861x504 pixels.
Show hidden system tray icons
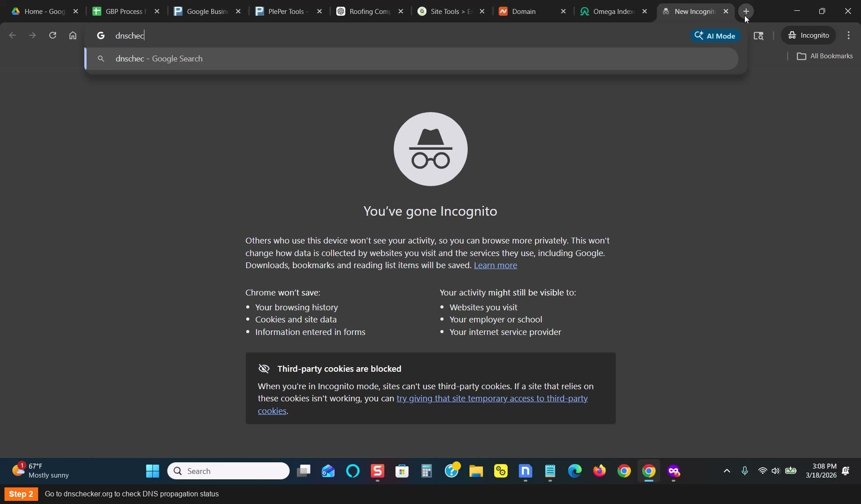pyautogui.click(x=726, y=471)
